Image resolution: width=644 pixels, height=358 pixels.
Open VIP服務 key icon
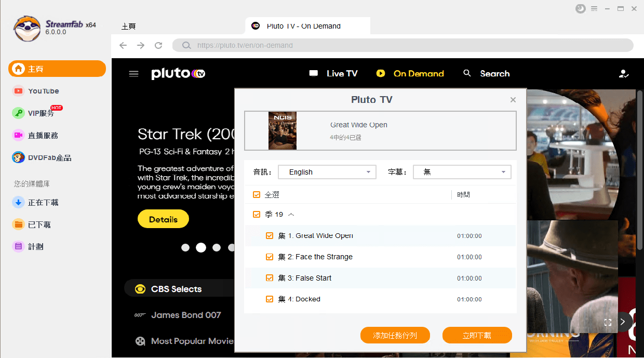pyautogui.click(x=19, y=113)
